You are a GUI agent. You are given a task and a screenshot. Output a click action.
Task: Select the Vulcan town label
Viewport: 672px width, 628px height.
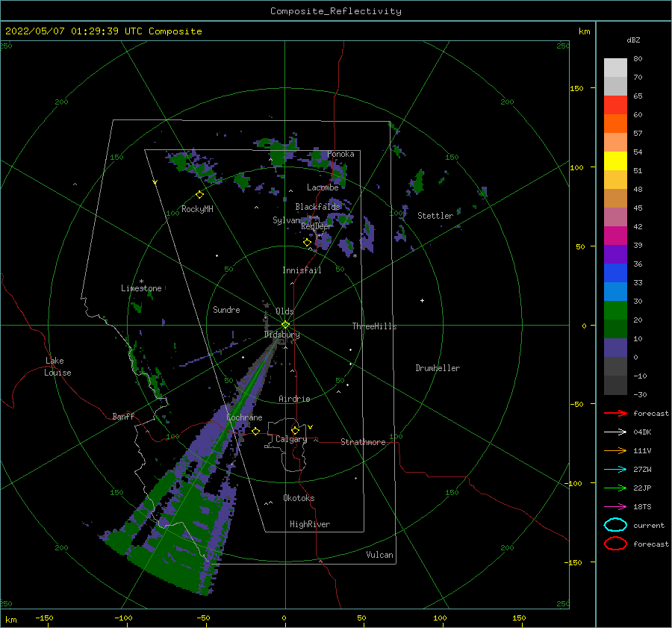click(379, 555)
